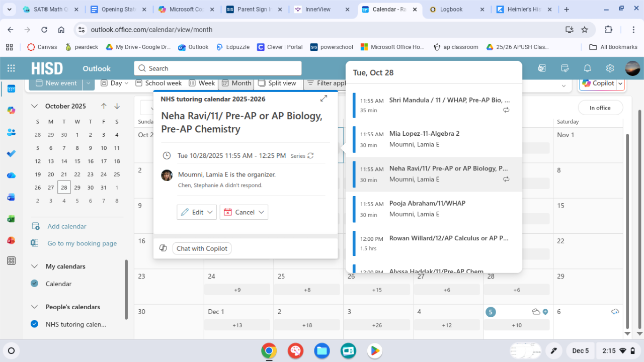Open Copilot from the left app rail
Viewport: 644px width, 362px height.
11,110
